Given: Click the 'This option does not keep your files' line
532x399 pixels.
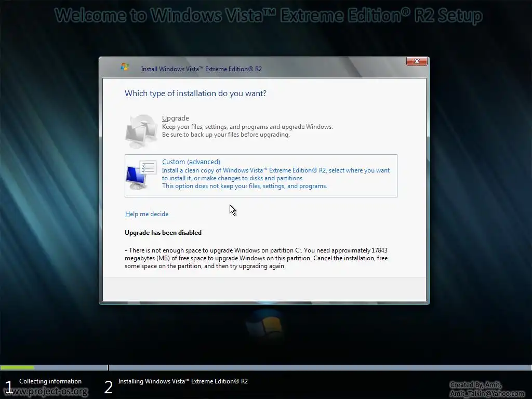Looking at the screenshot, I should pyautogui.click(x=245, y=186).
